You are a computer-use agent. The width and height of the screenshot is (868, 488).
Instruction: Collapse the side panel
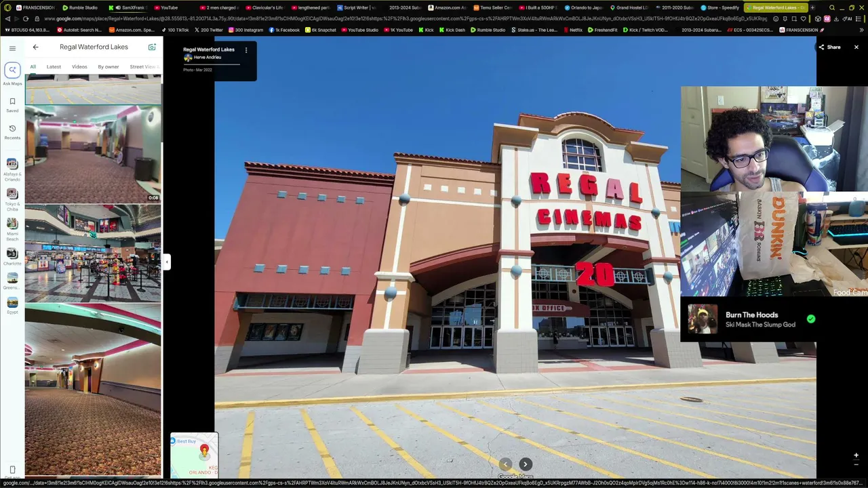tap(166, 262)
